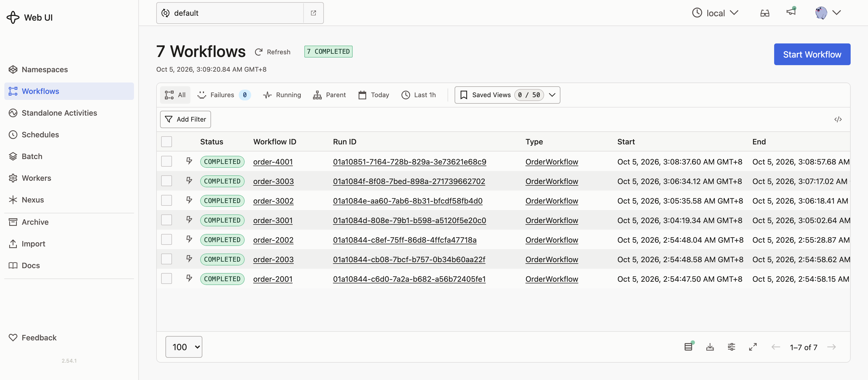This screenshot has height=380, width=868.
Task: Click the expand fullscreen arrows icon
Action: (753, 347)
